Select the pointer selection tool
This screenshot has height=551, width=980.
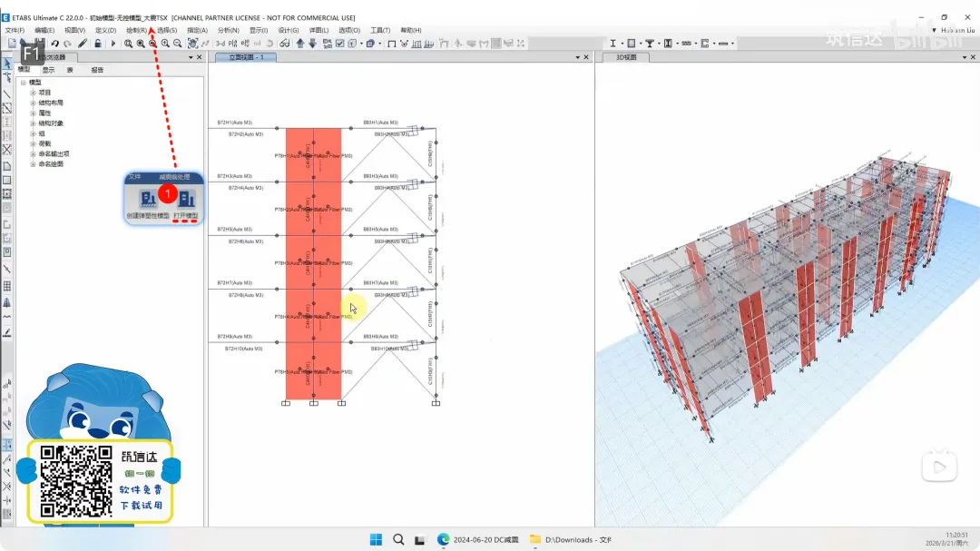click(x=7, y=64)
